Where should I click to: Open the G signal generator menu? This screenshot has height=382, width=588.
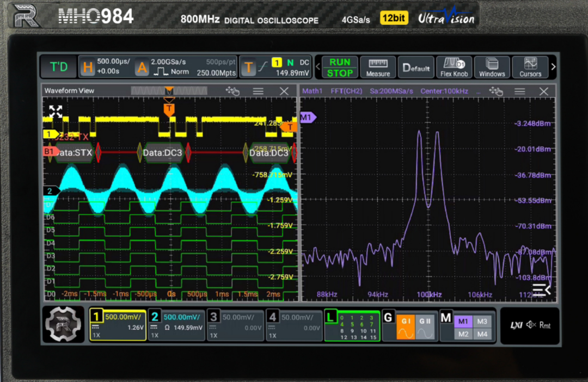388,318
